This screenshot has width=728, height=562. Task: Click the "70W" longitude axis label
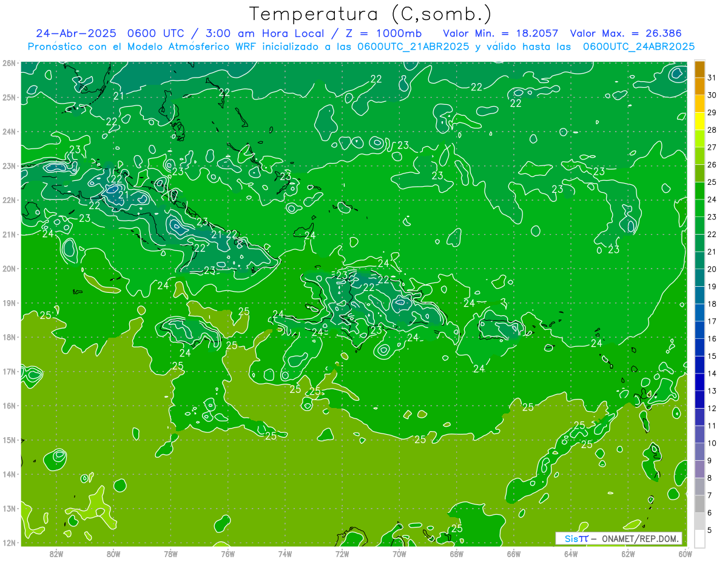399,554
